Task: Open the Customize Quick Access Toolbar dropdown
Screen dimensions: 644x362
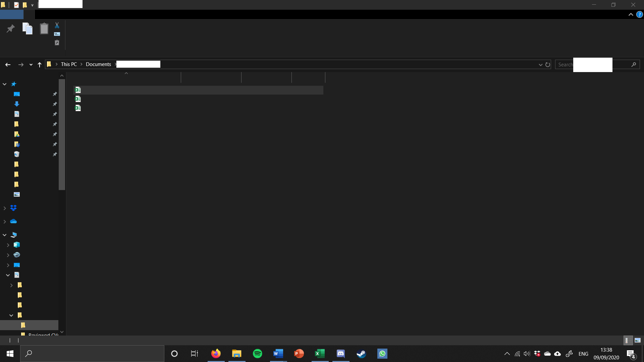Action: click(33, 5)
